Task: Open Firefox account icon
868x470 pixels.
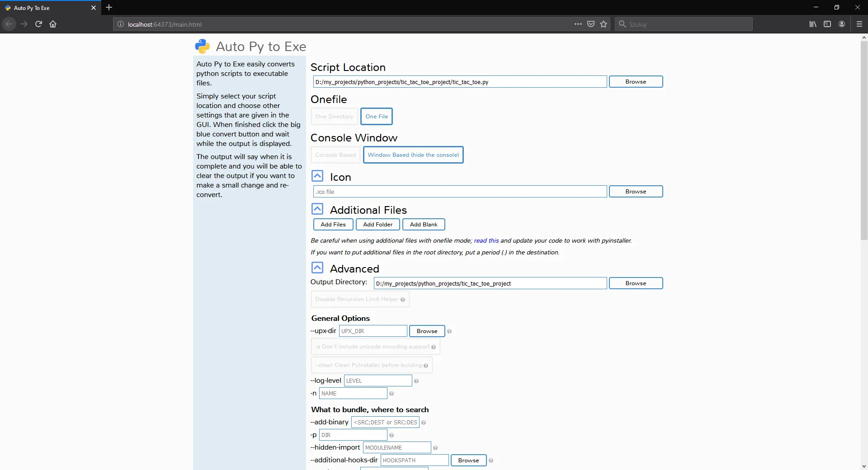Action: point(842,24)
